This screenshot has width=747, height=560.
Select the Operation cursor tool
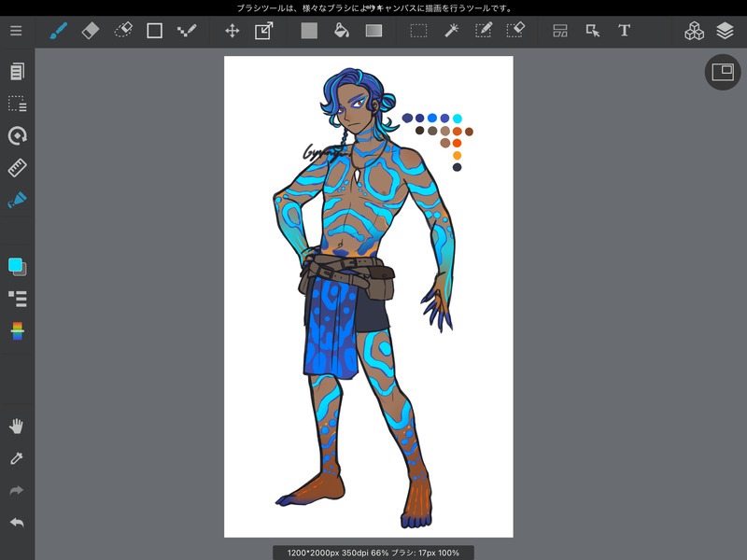pyautogui.click(x=593, y=31)
